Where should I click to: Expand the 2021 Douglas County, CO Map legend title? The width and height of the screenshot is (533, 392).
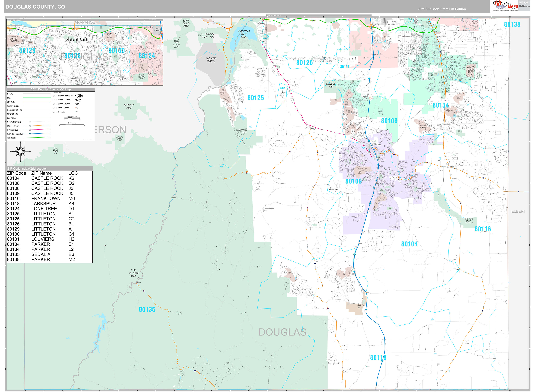[51, 89]
